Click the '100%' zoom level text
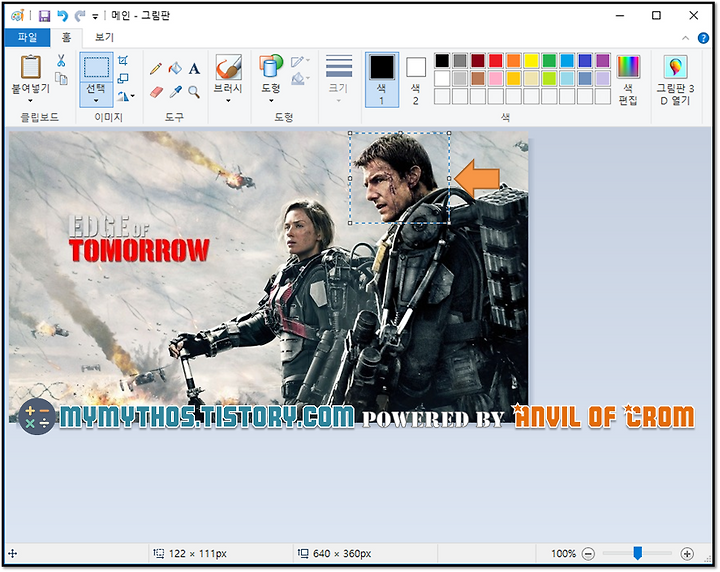720x572 pixels. pos(563,554)
